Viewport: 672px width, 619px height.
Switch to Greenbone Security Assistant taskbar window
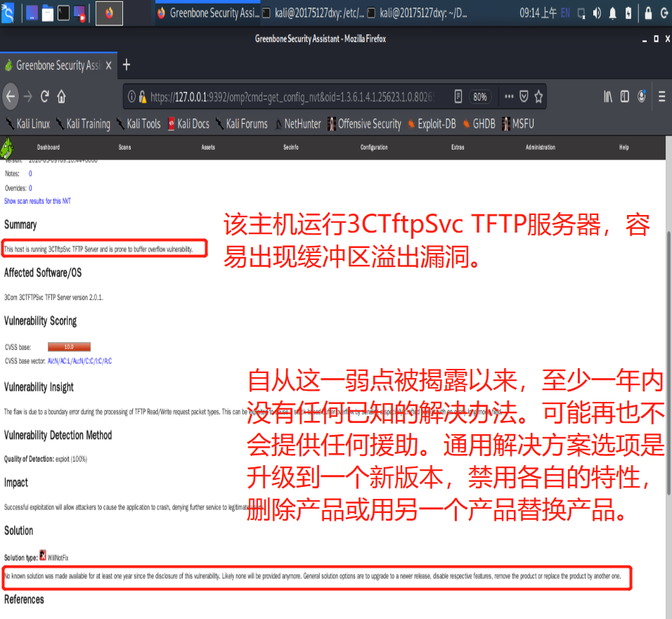[208, 13]
